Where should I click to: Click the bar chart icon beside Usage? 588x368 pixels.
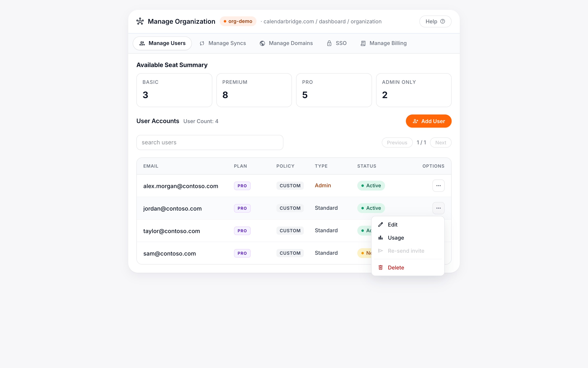point(381,238)
